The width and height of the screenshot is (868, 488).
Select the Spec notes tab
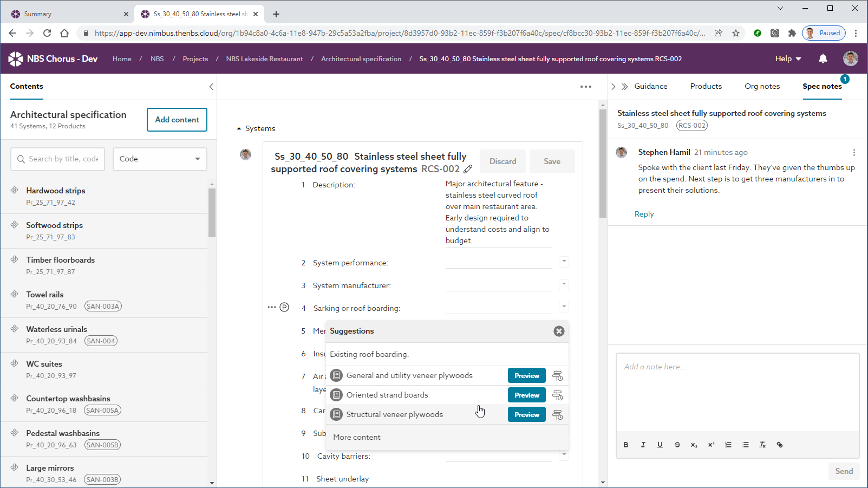point(822,86)
